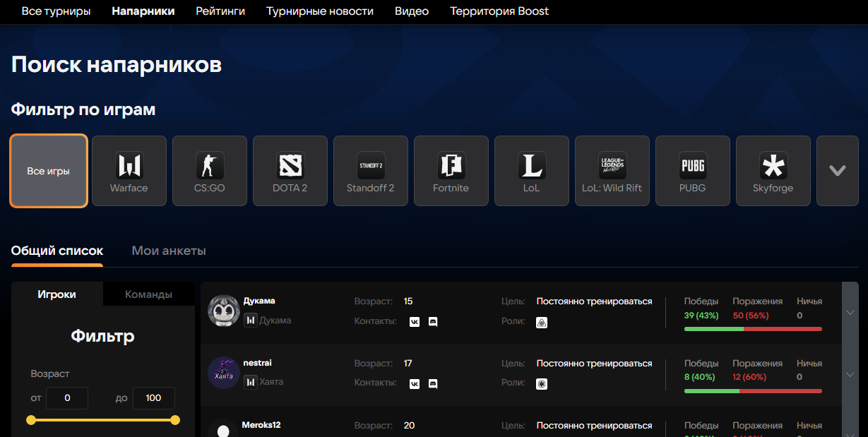This screenshot has width=868, height=437.
Task: Select the Игроки tab
Action: point(57,294)
